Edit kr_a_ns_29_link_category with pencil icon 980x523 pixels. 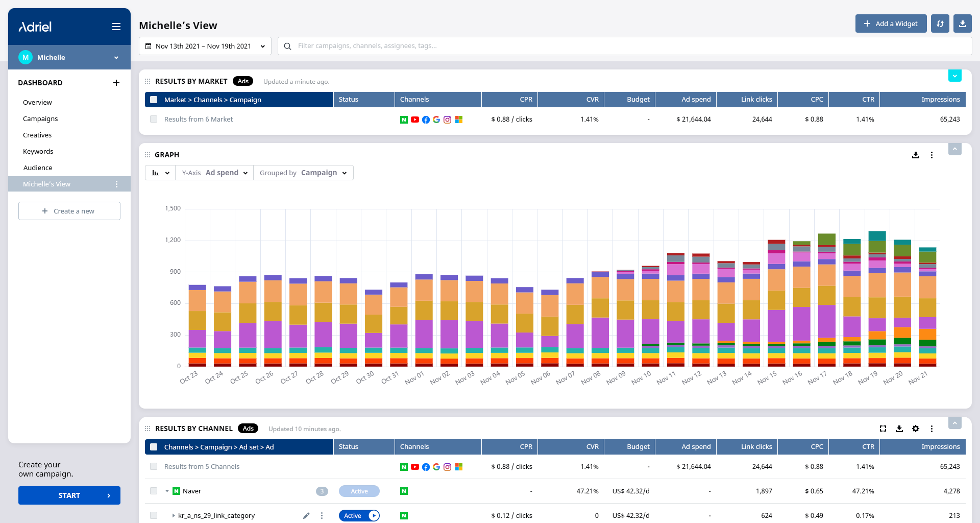(x=306, y=515)
